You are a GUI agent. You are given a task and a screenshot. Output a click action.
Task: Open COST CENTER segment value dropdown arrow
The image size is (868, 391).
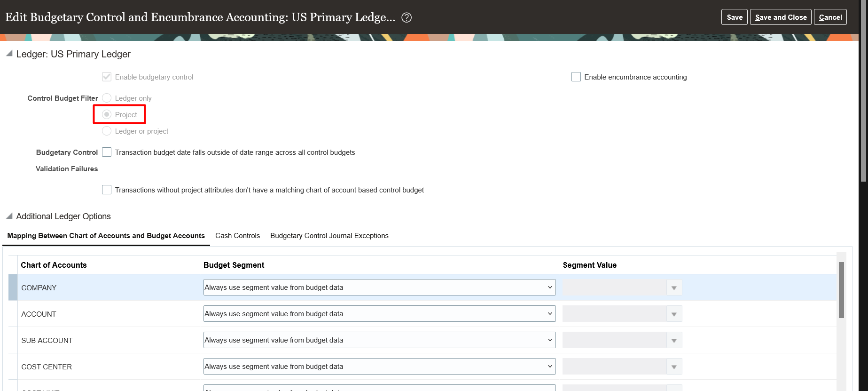pyautogui.click(x=674, y=367)
